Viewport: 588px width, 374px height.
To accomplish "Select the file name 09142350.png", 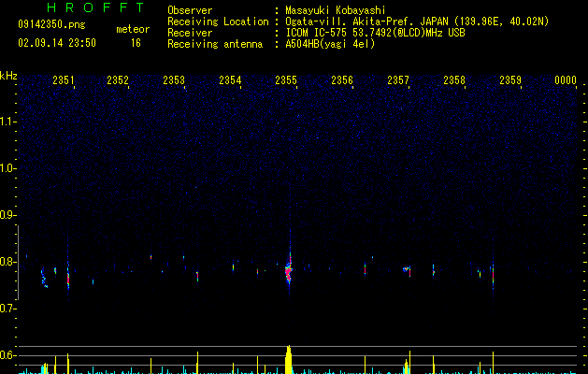I will pyautogui.click(x=51, y=25).
